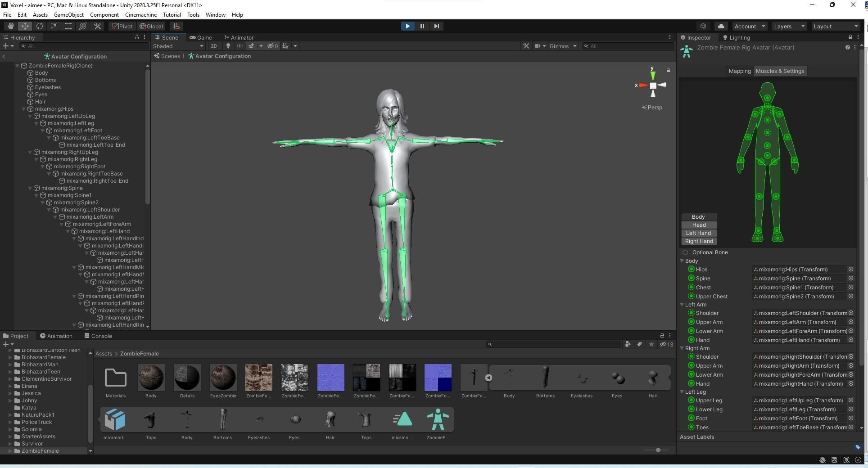Click Search by Label tag icon

click(x=639, y=344)
